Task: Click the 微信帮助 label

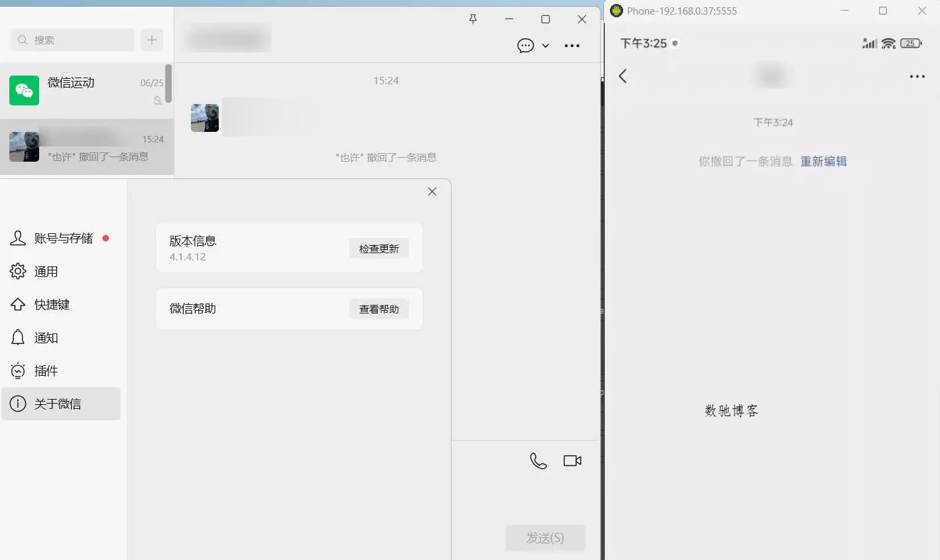Action: [x=193, y=309]
